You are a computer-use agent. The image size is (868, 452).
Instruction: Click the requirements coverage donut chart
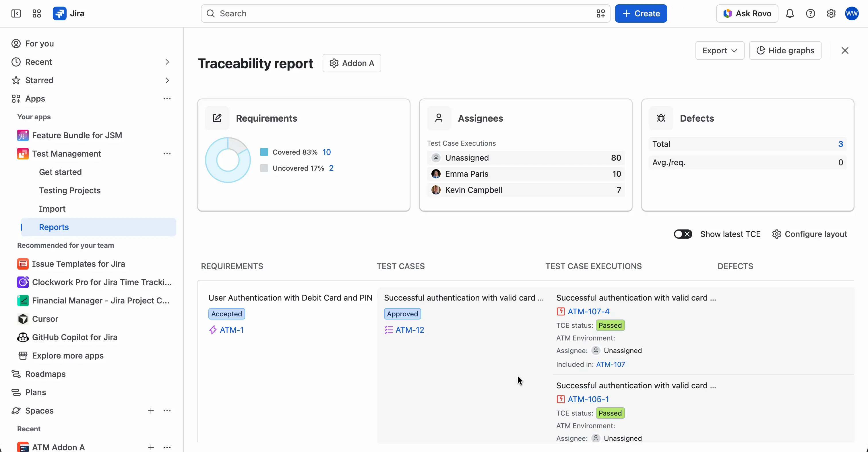[228, 160]
